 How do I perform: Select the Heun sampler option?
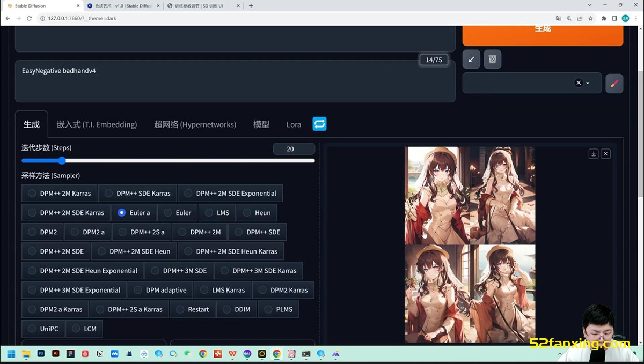click(257, 212)
